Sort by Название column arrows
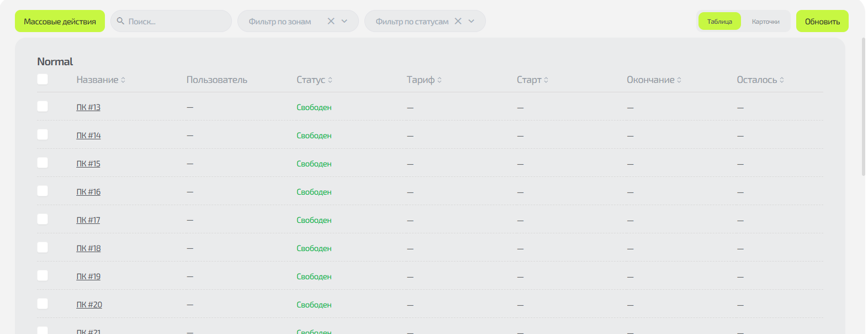This screenshot has height=334, width=868. click(x=123, y=80)
